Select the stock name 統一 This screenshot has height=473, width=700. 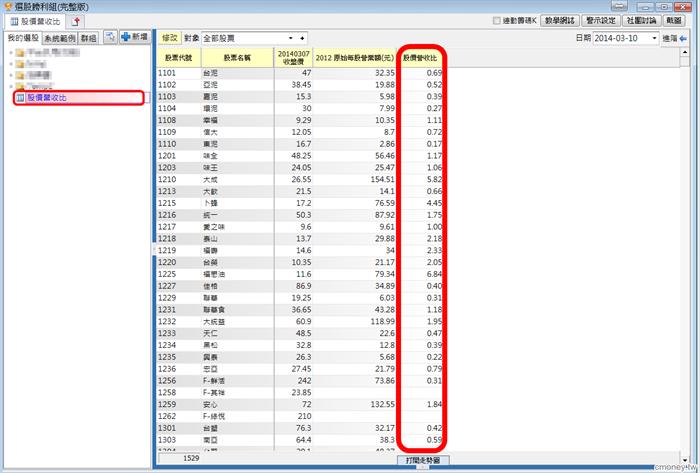(210, 215)
